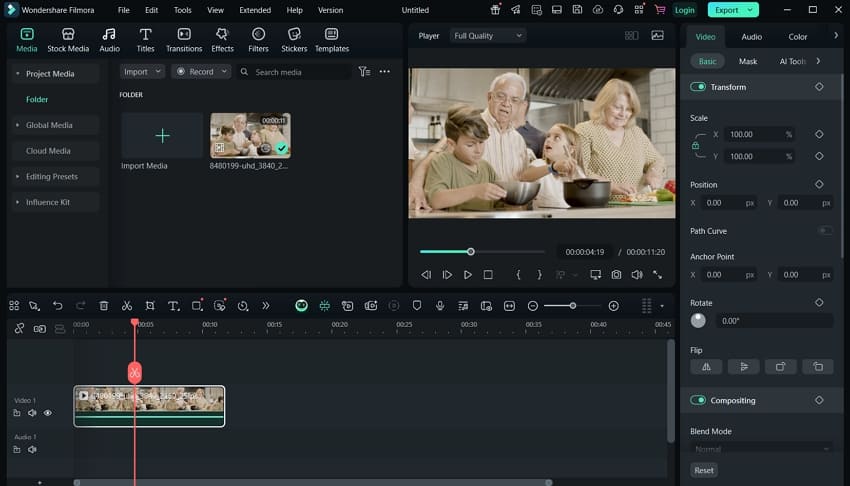The width and height of the screenshot is (850, 486).
Task: Expand the Influence Kit item
Action: pyautogui.click(x=17, y=202)
